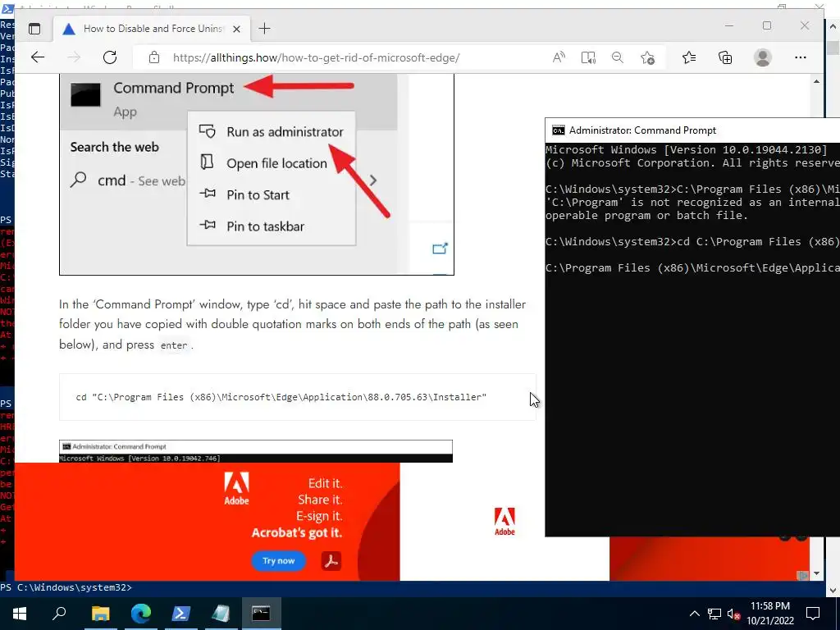Open clock showing 11:58 PM
Image resolution: width=840 pixels, height=630 pixels.
[770, 614]
